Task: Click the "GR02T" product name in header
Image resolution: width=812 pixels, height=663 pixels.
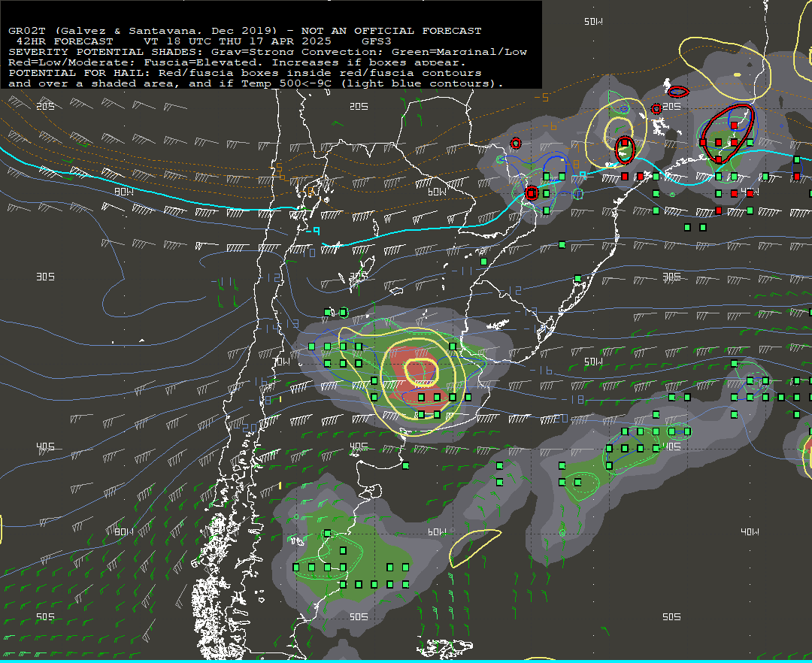Action: (x=27, y=31)
